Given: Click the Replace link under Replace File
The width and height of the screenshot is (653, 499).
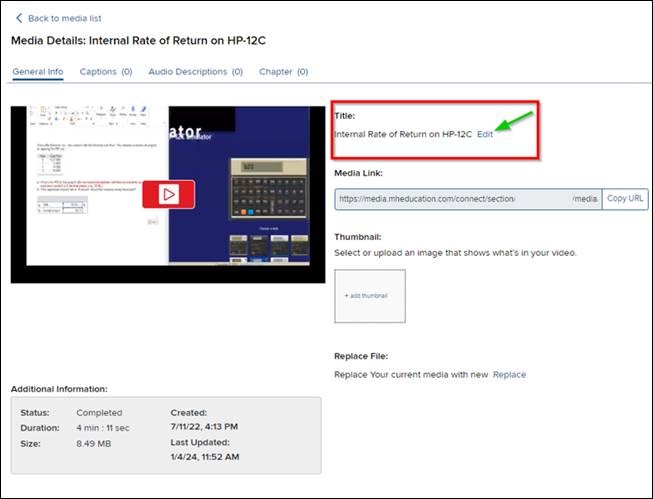Looking at the screenshot, I should tap(509, 375).
